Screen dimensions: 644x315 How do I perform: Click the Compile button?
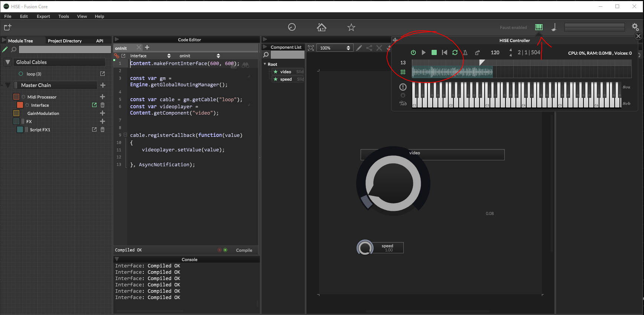point(244,250)
